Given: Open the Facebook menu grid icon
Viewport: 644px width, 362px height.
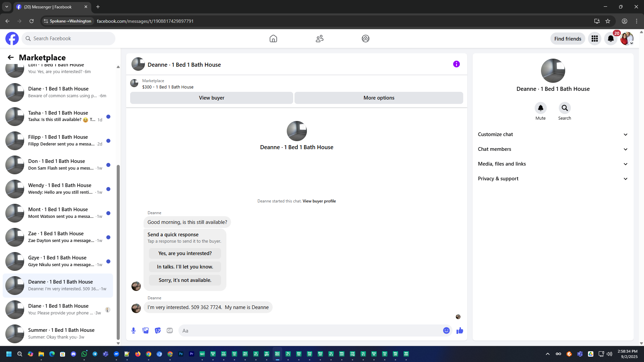Looking at the screenshot, I should click(595, 39).
